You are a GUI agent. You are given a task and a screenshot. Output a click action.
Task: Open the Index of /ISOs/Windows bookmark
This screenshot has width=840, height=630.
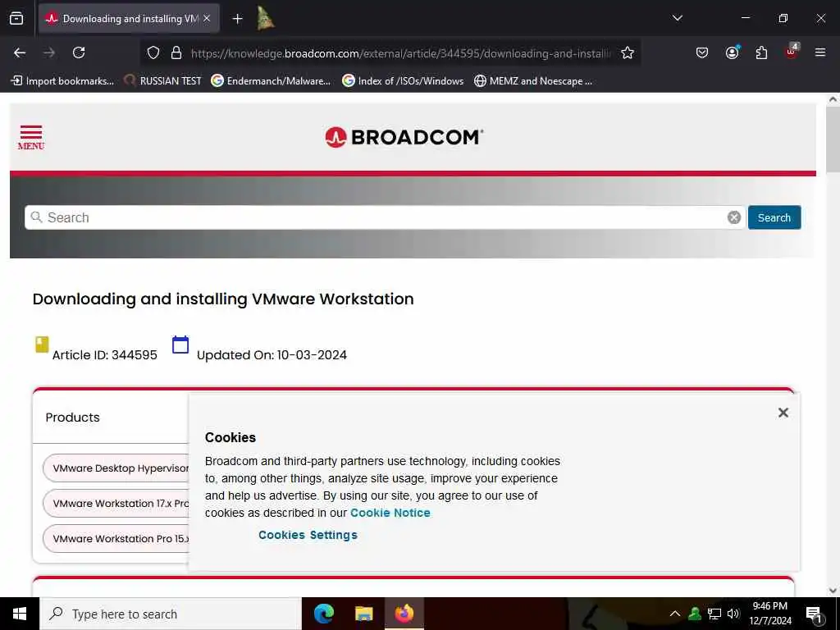pos(403,81)
